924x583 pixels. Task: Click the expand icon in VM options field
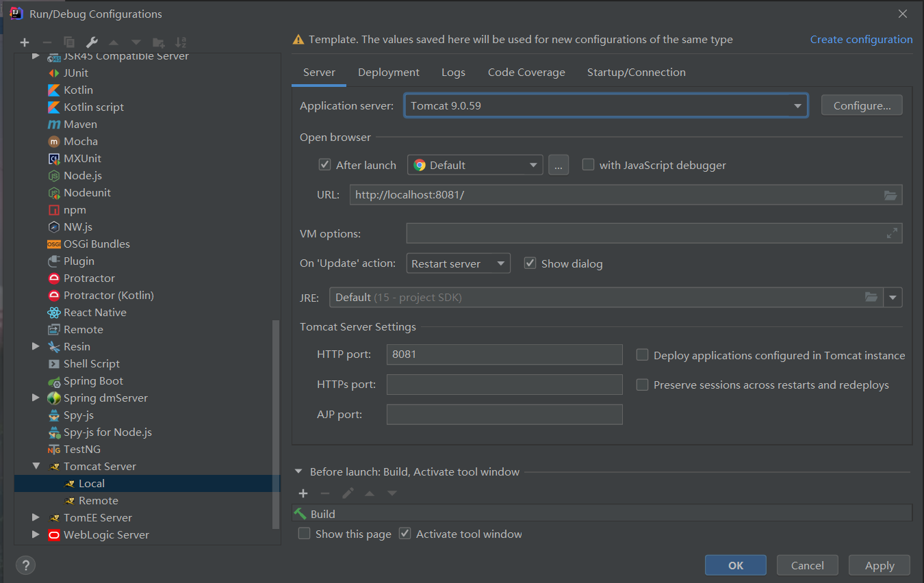[x=892, y=233]
